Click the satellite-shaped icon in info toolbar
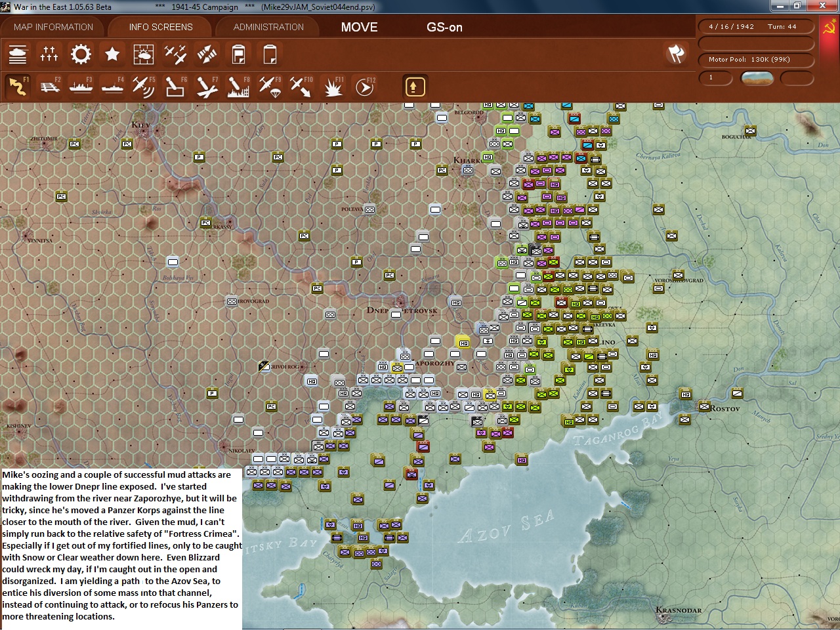The height and width of the screenshot is (630, 840). point(207,54)
